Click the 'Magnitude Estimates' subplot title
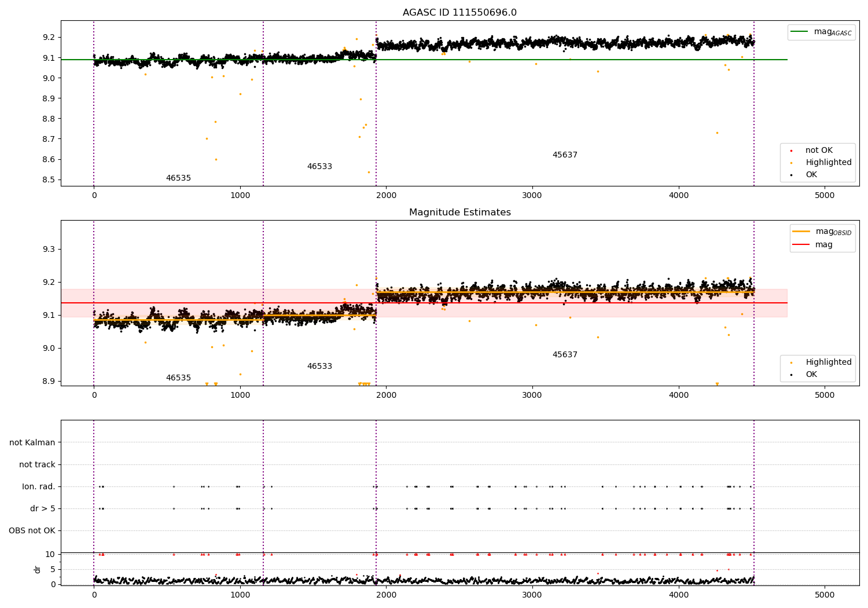Image resolution: width=868 pixels, height=608 pixels. [x=459, y=213]
